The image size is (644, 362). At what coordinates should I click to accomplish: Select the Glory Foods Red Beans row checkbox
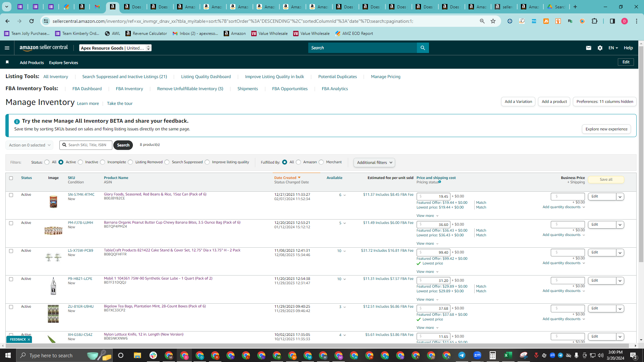(11, 195)
